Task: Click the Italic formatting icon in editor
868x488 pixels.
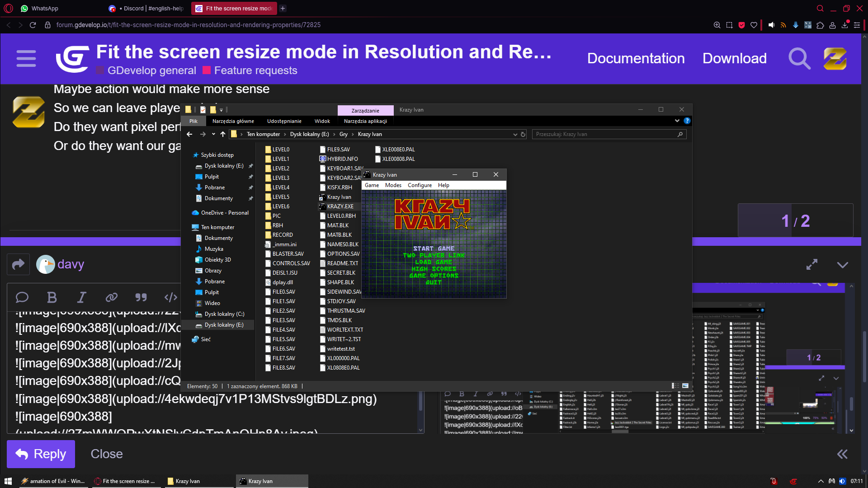Action: tap(81, 297)
